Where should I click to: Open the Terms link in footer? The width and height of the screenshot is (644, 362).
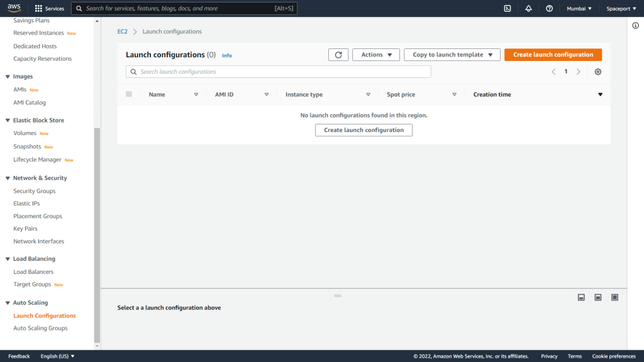pos(575,356)
